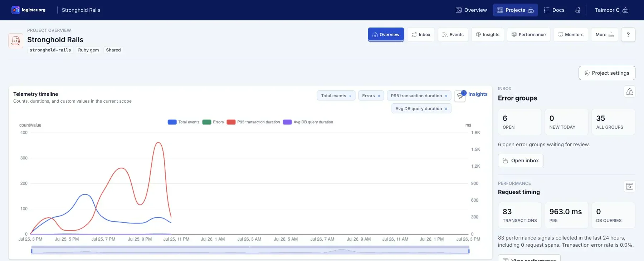Switch to the Monitors tab

tap(571, 35)
